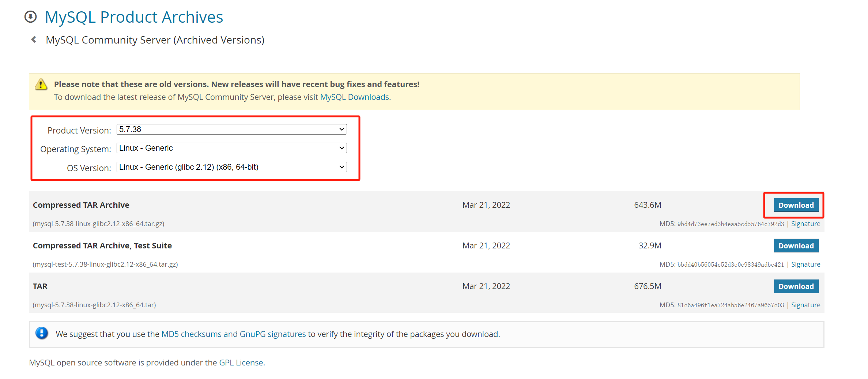This screenshot has width=868, height=379.
Task: Open the OS Version dropdown
Action: tap(231, 167)
